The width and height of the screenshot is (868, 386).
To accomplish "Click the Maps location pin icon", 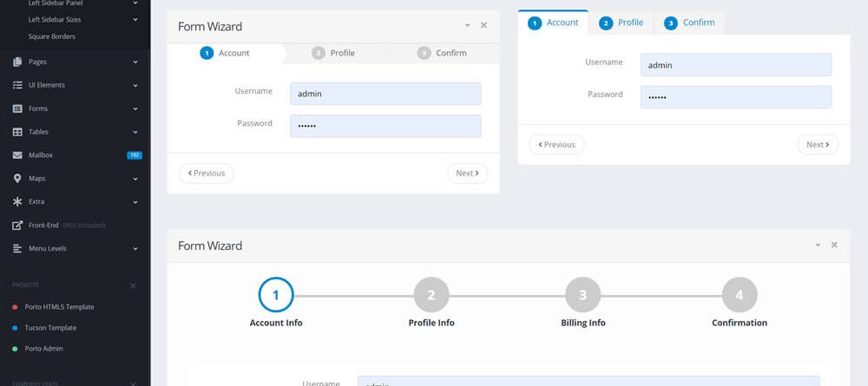I will point(17,179).
